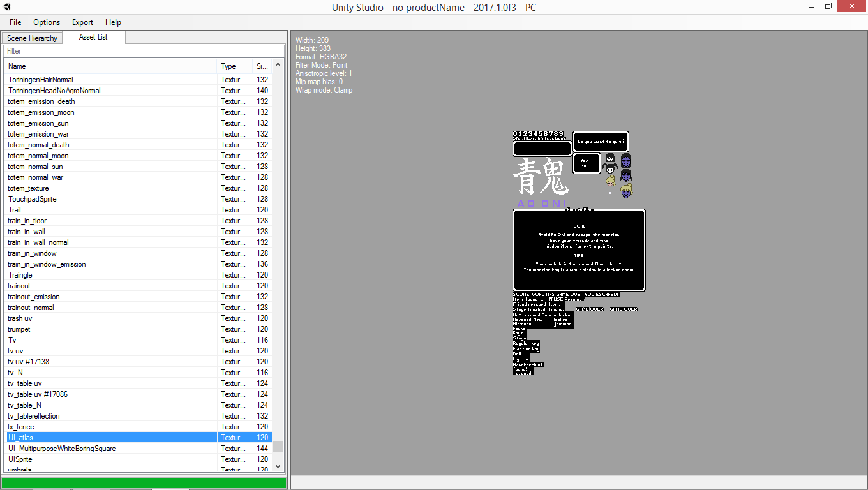Sort assets by the Name column header

point(111,66)
